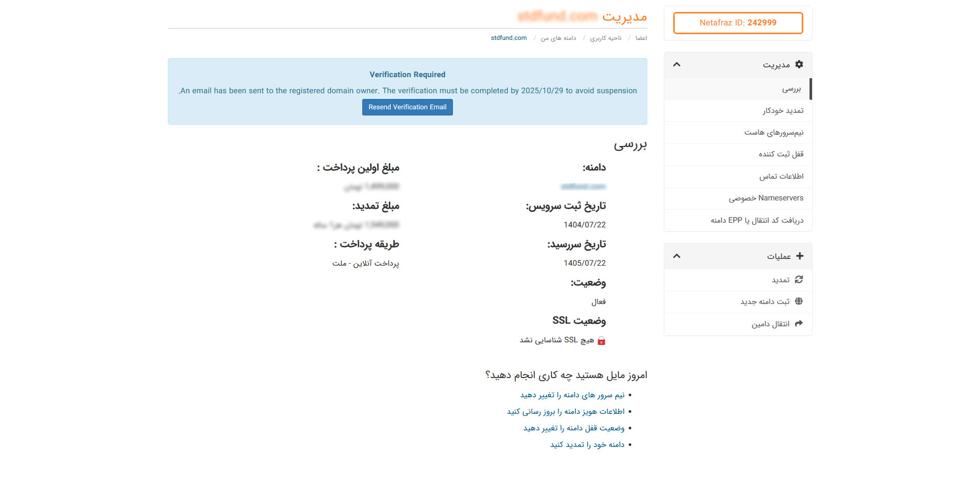Open اطلاعات تماس sidebar item

pos(781,177)
